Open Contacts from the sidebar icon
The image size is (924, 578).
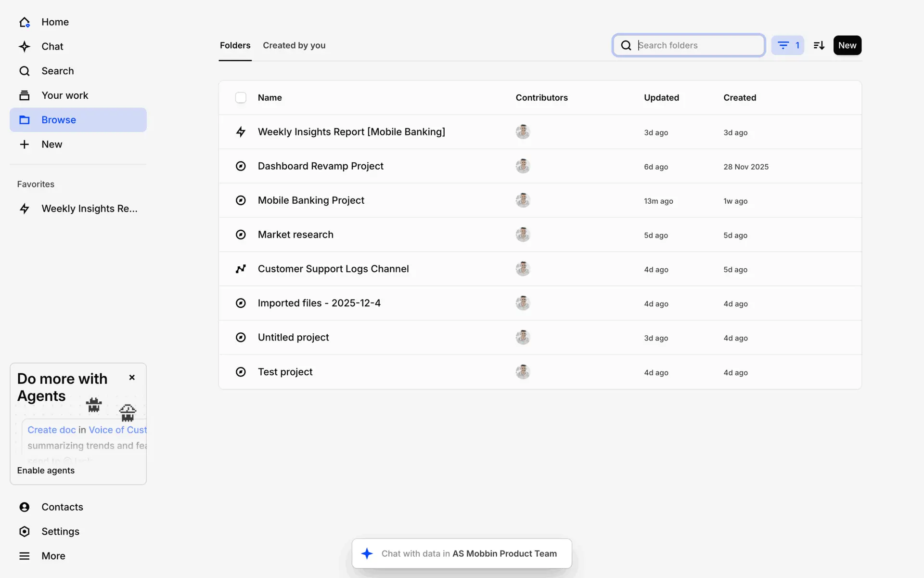(25, 507)
